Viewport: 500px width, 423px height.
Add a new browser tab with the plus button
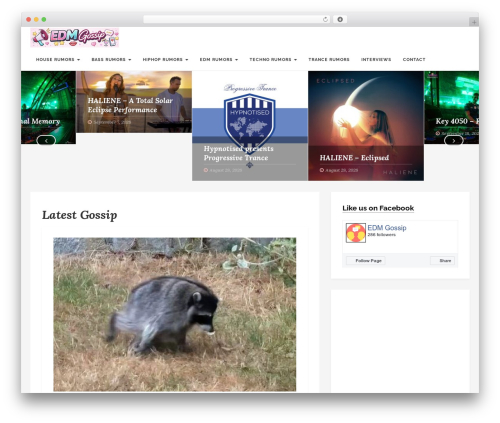[x=474, y=22]
